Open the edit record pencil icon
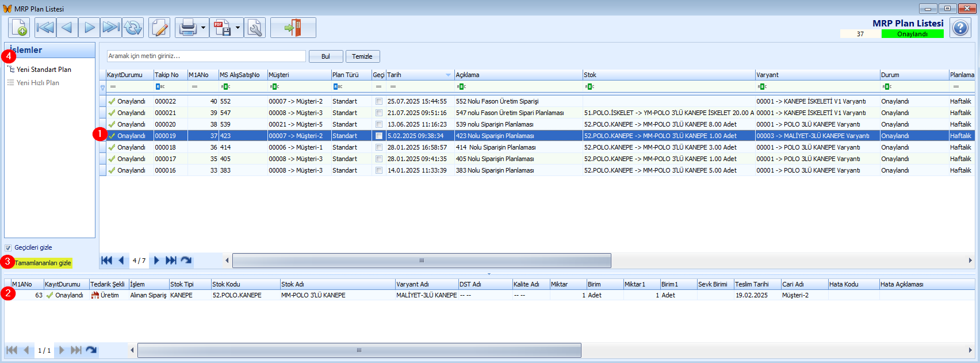Image resolution: width=980 pixels, height=363 pixels. [159, 28]
